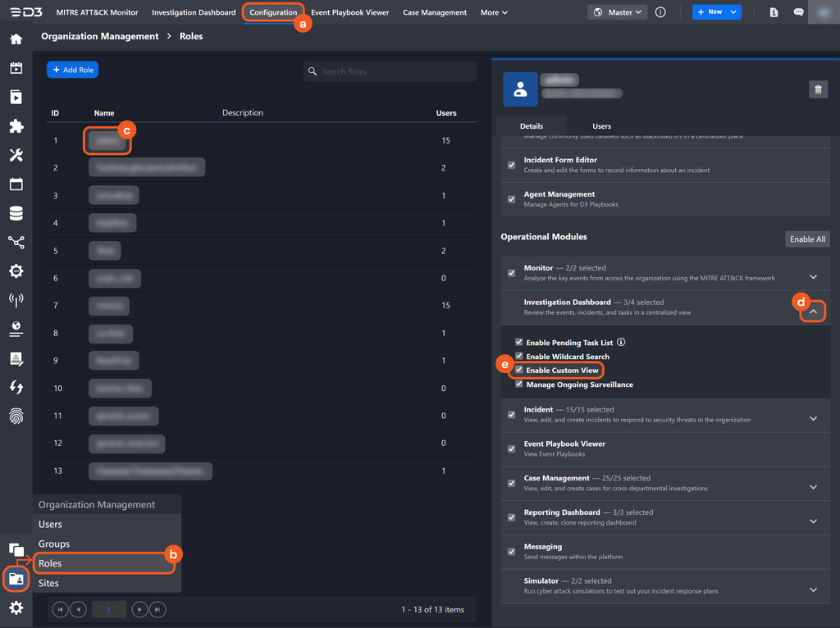Open the chat messages icon in header
Viewport: 840px width, 628px height.
click(x=798, y=12)
